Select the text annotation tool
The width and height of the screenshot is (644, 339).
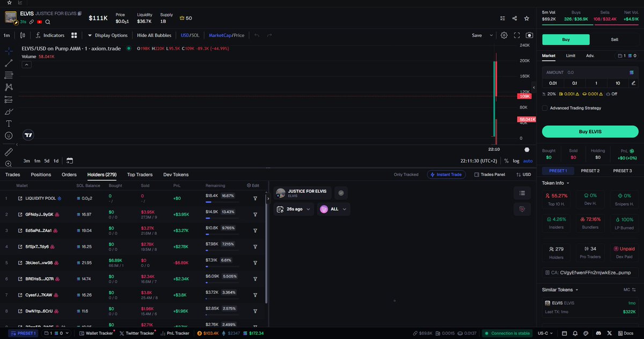(x=9, y=124)
